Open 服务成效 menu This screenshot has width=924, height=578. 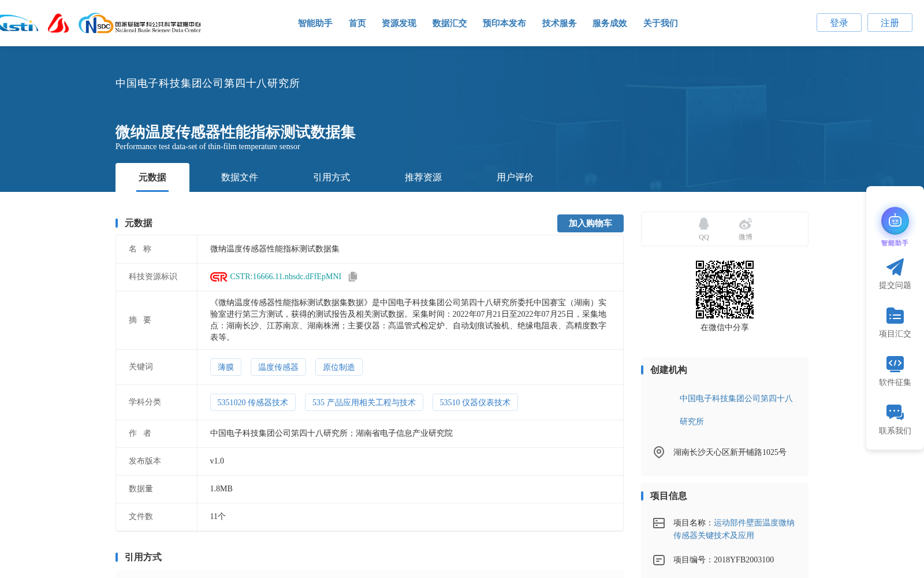coord(610,23)
